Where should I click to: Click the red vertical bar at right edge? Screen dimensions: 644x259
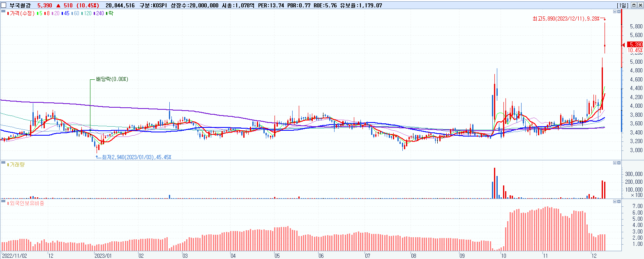[621, 38]
